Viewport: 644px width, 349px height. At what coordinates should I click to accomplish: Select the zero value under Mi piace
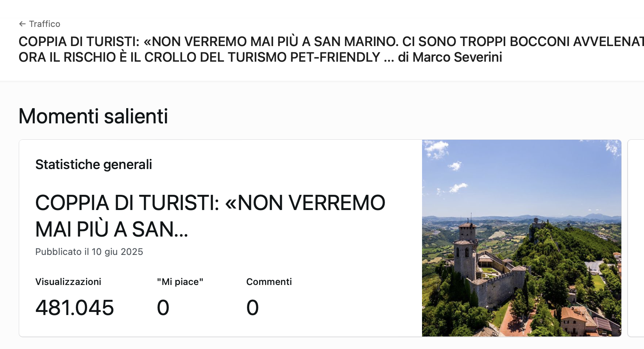163,308
